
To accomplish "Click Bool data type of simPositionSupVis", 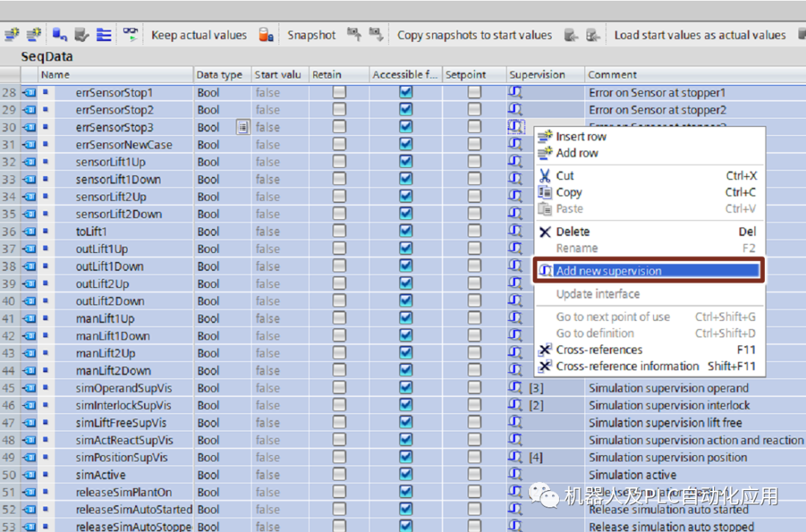I will (208, 457).
